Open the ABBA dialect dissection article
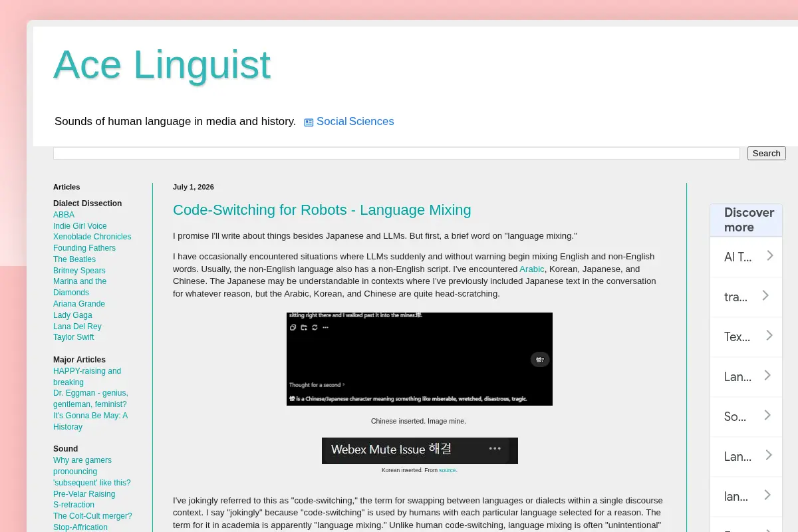 pyautogui.click(x=64, y=215)
